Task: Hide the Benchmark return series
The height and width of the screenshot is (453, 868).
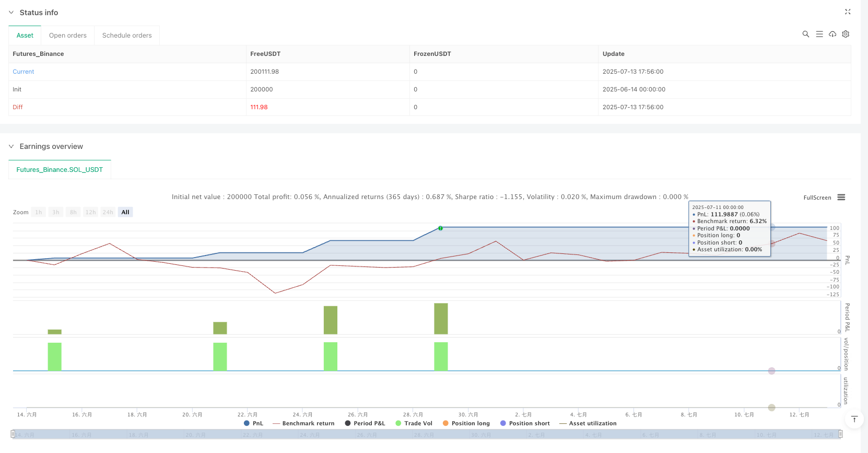Action: [x=303, y=424]
